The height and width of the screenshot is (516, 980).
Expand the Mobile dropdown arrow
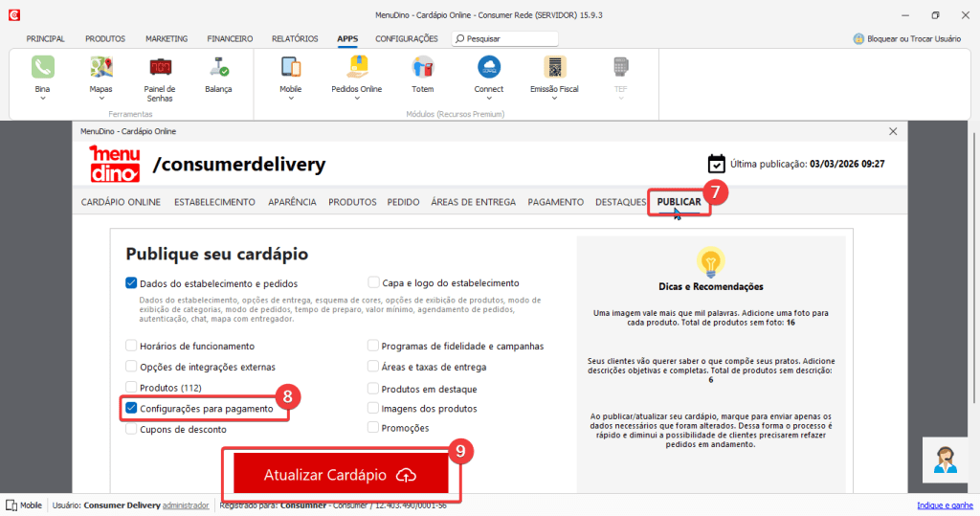(x=291, y=98)
